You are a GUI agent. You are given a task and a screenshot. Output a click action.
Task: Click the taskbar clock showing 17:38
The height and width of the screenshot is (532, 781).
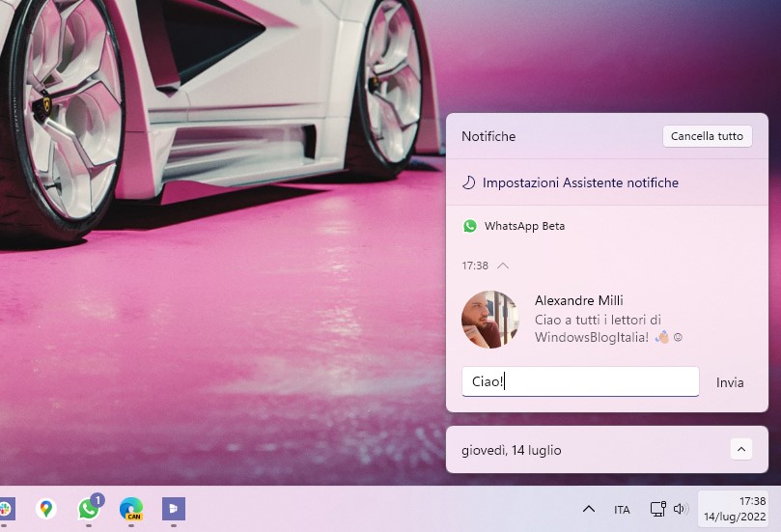735,509
